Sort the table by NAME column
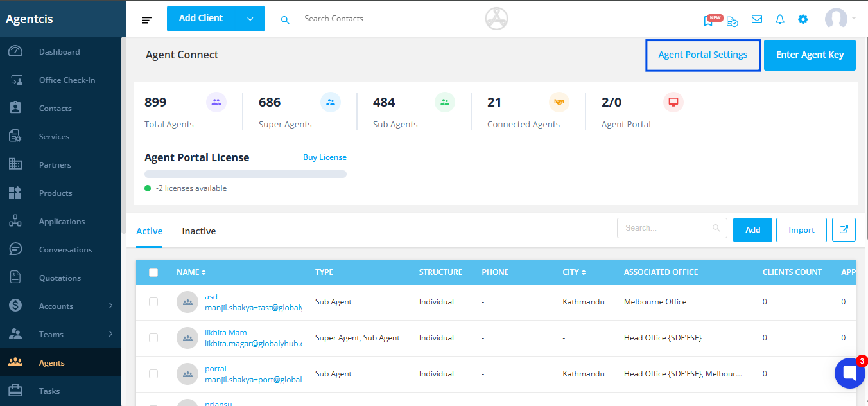The height and width of the screenshot is (406, 868). pos(191,272)
